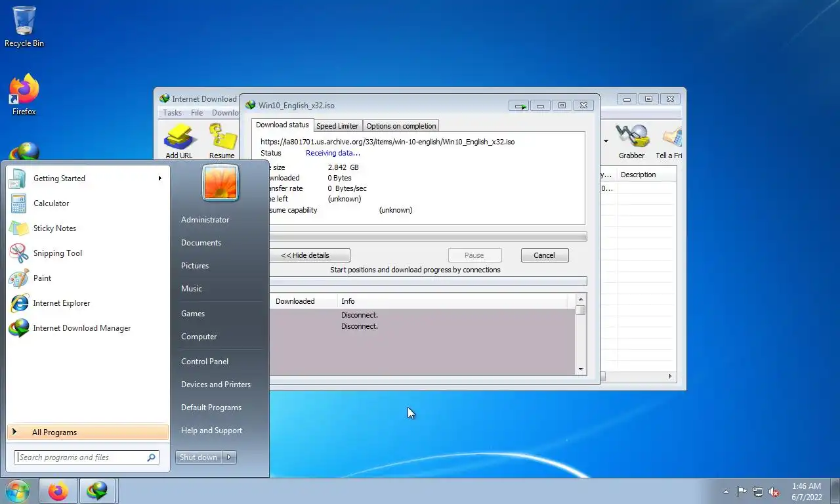Click the connections list scroll down arrow
The image size is (840, 504).
pos(581,370)
